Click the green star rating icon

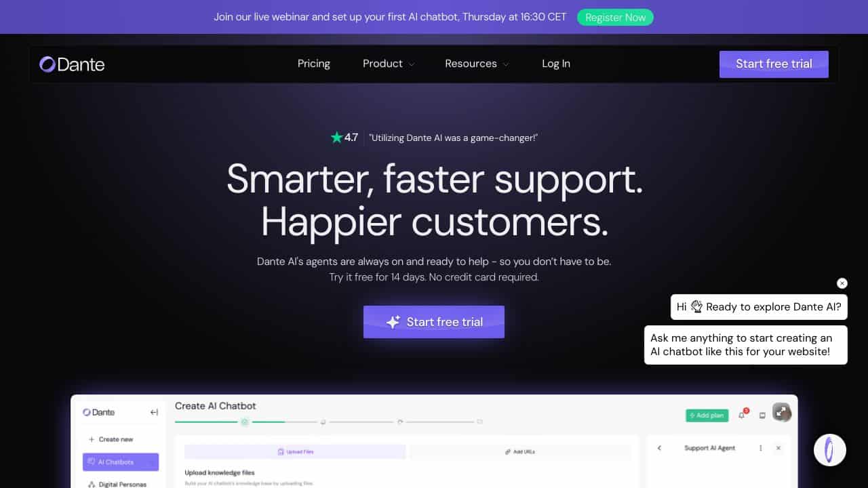(x=337, y=138)
